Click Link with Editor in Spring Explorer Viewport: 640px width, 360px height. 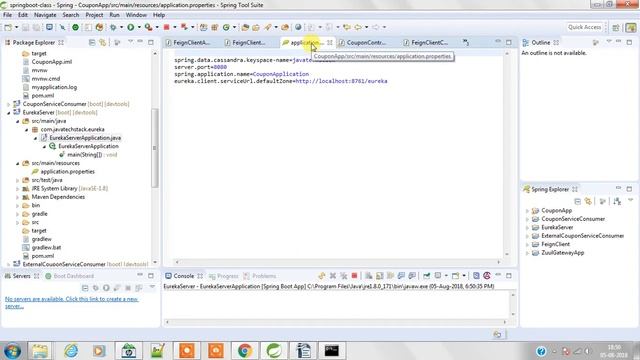coord(588,201)
